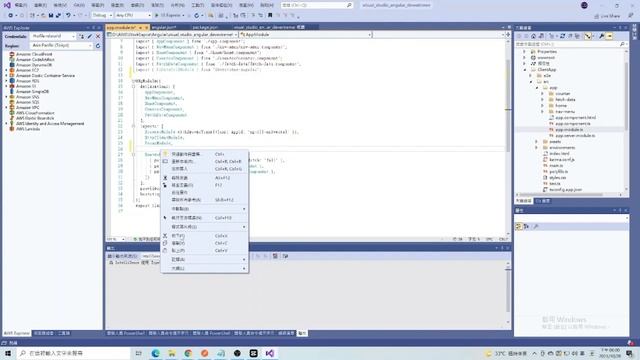Click the property pages wrench in Properties panel
This screenshot has height=360, width=640.
pyautogui.click(x=536, y=226)
